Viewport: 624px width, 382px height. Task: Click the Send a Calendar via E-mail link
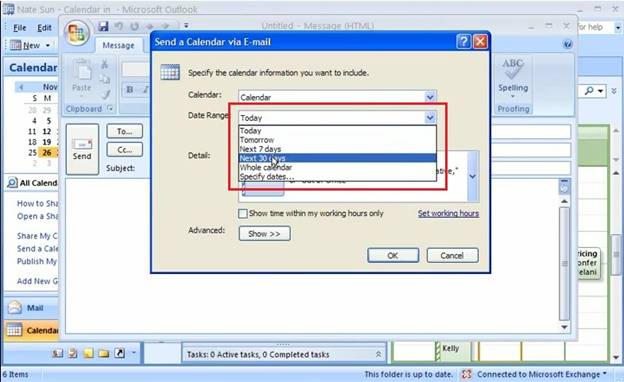click(x=37, y=249)
